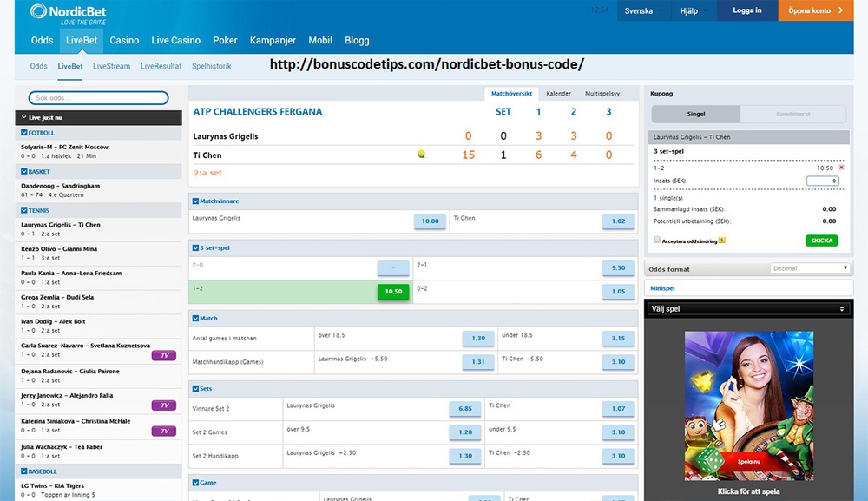This screenshot has height=501, width=868.
Task: Toggle Tennis category checkbox
Action: click(x=23, y=210)
